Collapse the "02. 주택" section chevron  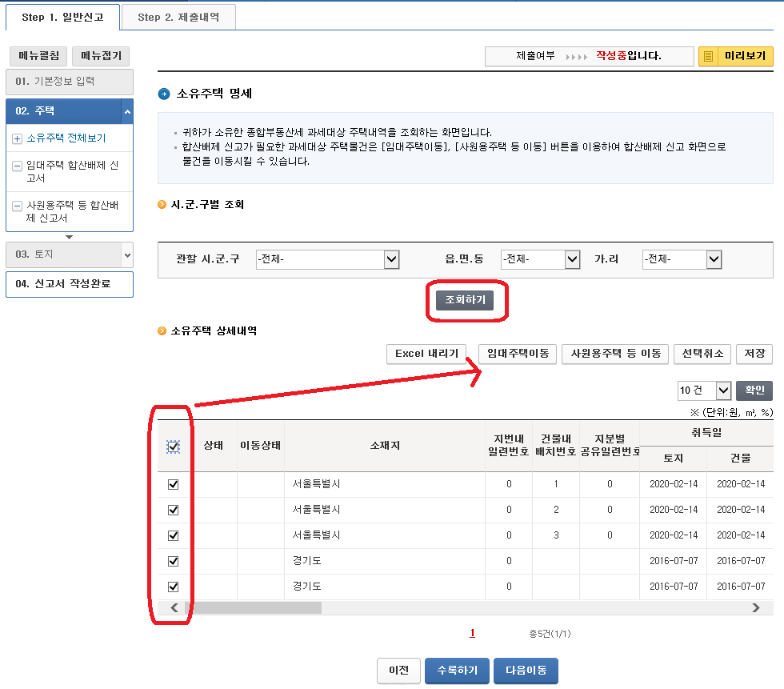tap(126, 110)
